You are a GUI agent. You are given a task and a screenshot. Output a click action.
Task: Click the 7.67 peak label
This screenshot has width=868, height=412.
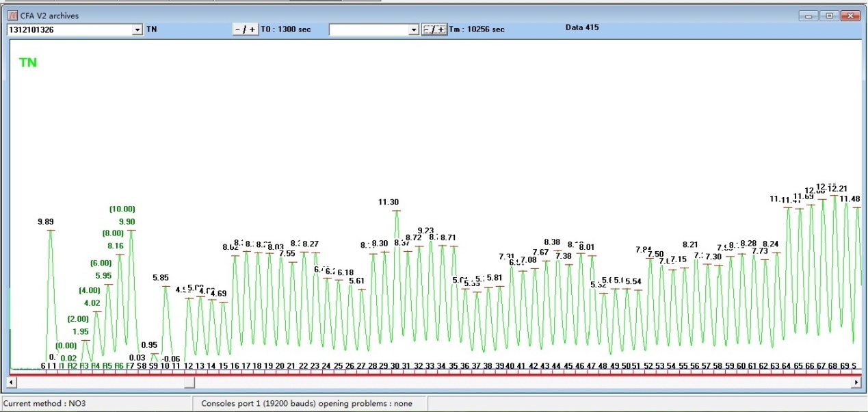point(540,253)
